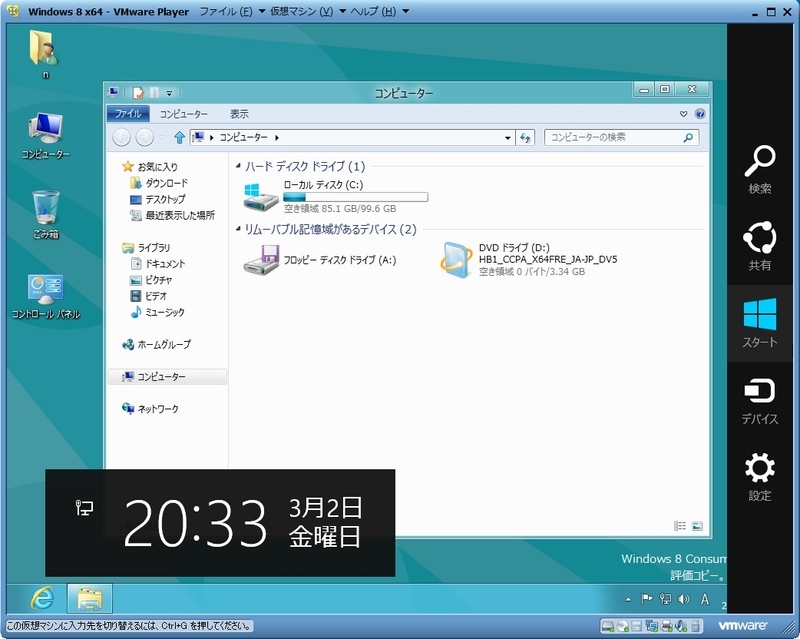Image resolution: width=800 pixels, height=639 pixels.
Task: Click the VMware hard disk status icon
Action: point(608,626)
